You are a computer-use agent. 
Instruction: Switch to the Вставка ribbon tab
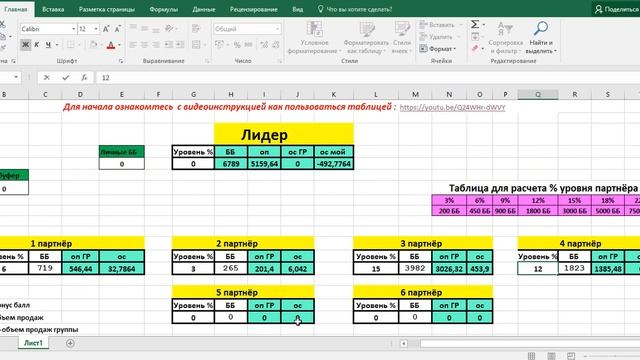click(53, 9)
